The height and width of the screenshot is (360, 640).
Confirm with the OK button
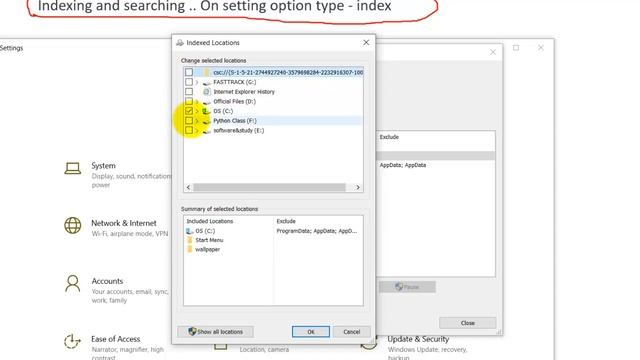coord(311,332)
